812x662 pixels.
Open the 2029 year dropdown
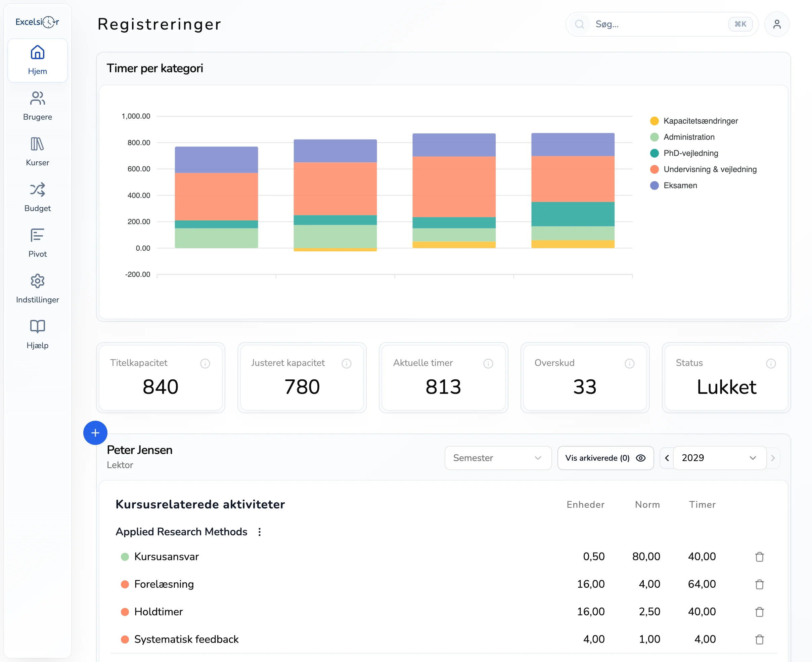(719, 458)
